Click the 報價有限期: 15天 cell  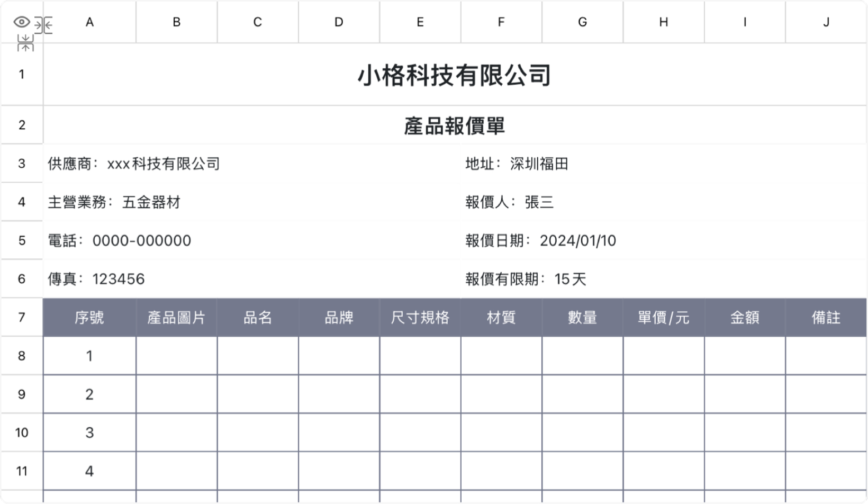click(664, 279)
